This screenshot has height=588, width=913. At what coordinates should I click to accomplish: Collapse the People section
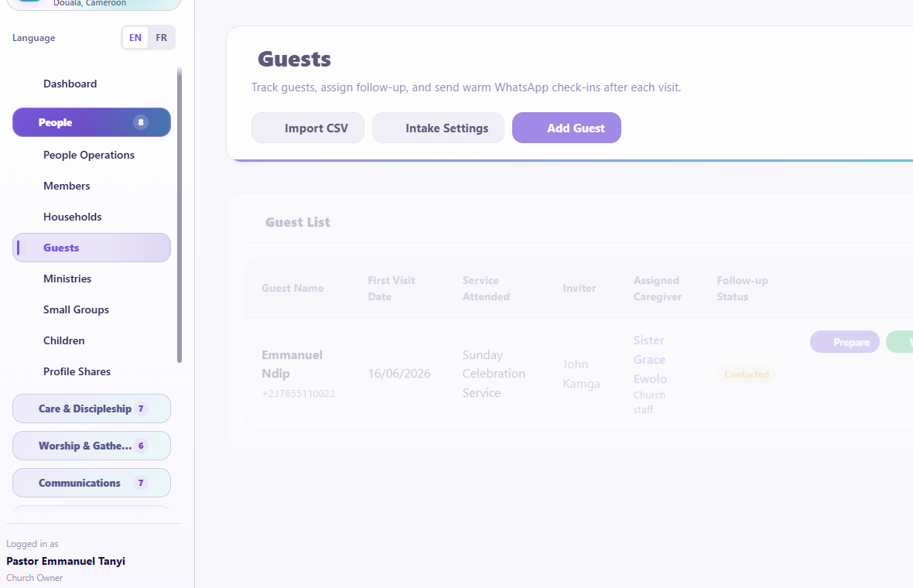click(x=91, y=122)
